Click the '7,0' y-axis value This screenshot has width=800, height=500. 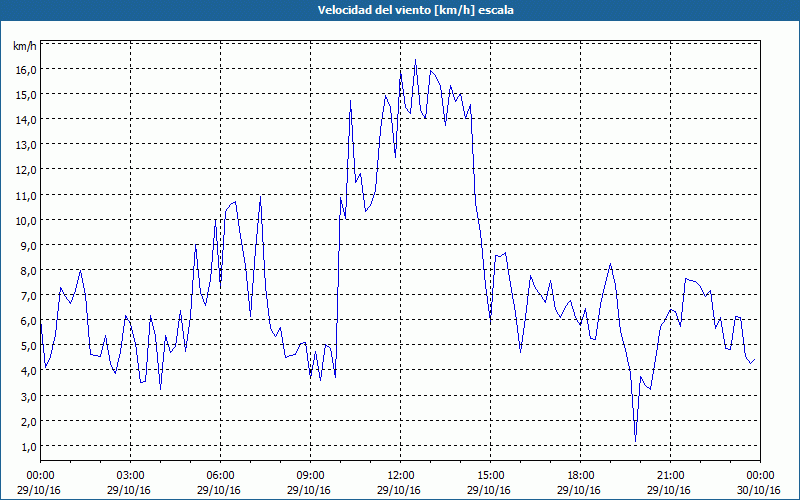pyautogui.click(x=28, y=296)
